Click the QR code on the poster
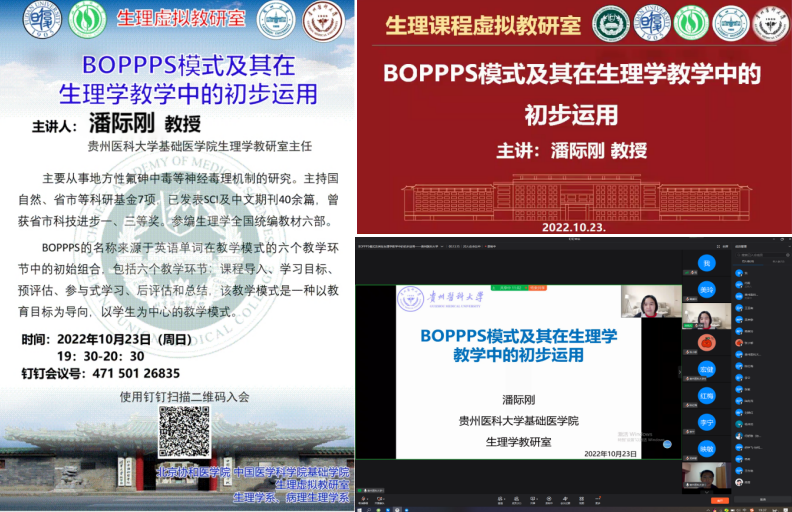This screenshot has height=512, width=792. pos(184,432)
